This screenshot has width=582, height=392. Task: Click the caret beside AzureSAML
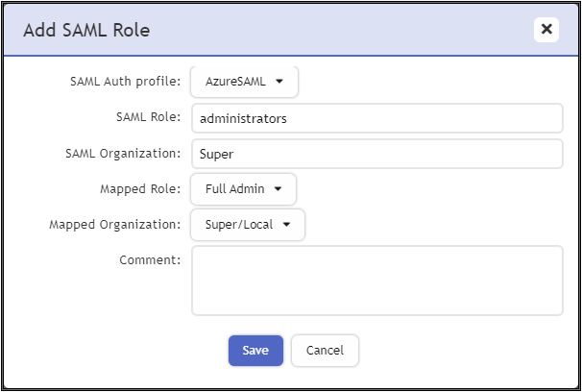pos(279,82)
